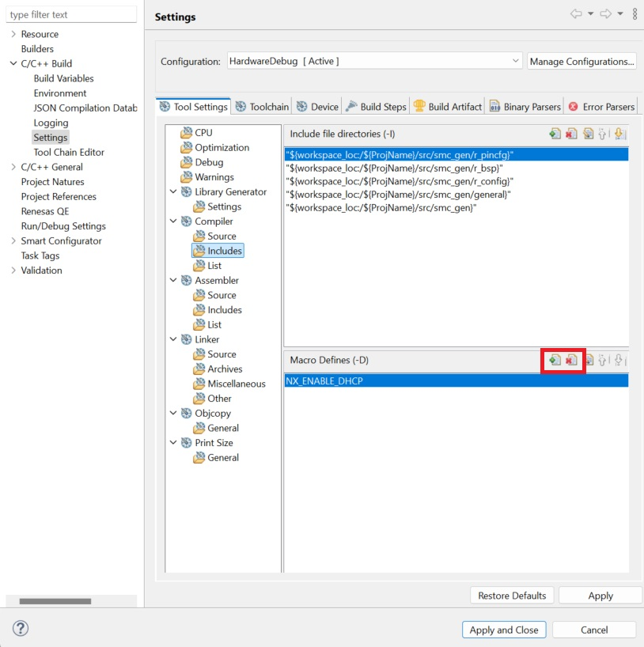The width and height of the screenshot is (644, 647).
Task: Open forward history dropdown arrow
Action: [x=620, y=14]
